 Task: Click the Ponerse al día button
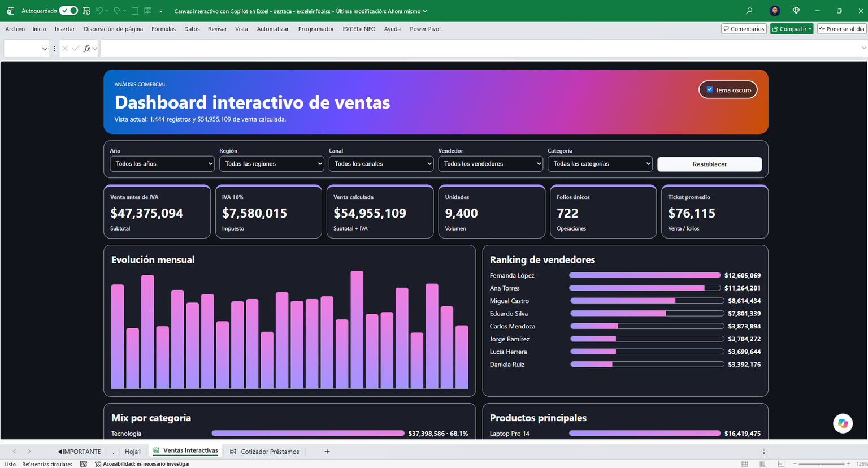(x=841, y=29)
